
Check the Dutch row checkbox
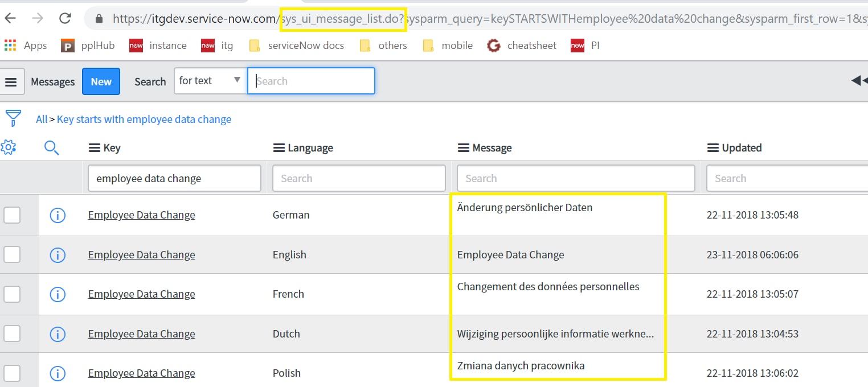click(x=12, y=334)
